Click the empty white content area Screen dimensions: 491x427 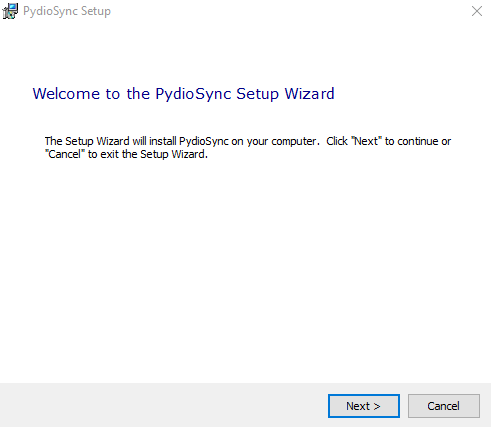pyautogui.click(x=245, y=267)
